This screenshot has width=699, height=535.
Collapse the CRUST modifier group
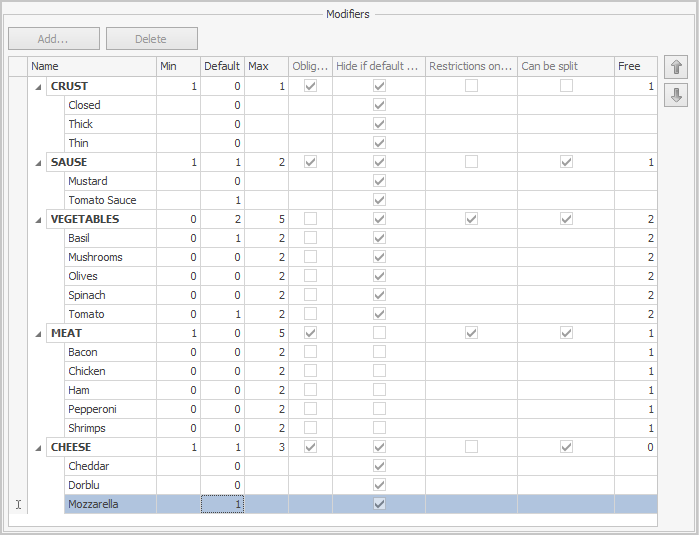(x=39, y=87)
